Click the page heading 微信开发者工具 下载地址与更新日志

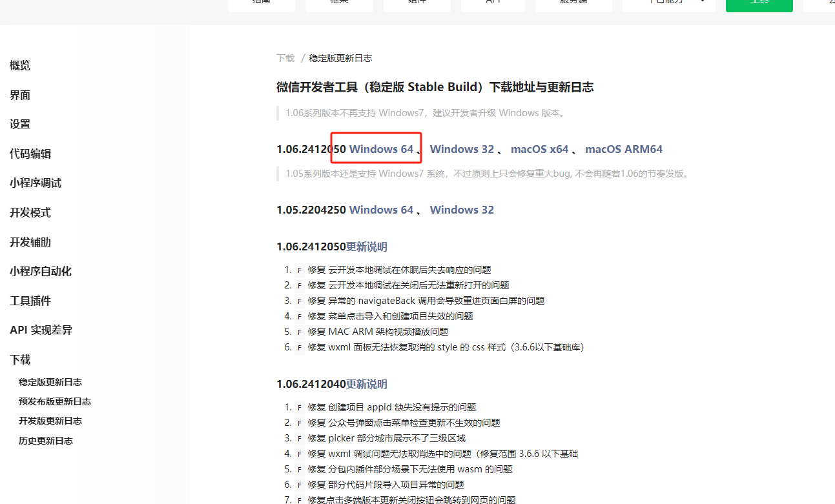tap(435, 87)
